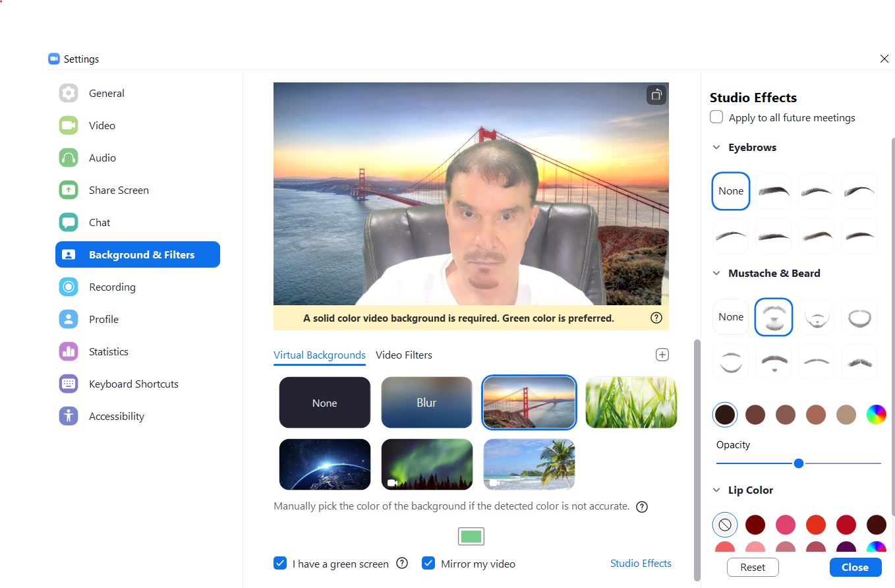Select Blur background option
The width and height of the screenshot is (895, 588).
point(427,403)
